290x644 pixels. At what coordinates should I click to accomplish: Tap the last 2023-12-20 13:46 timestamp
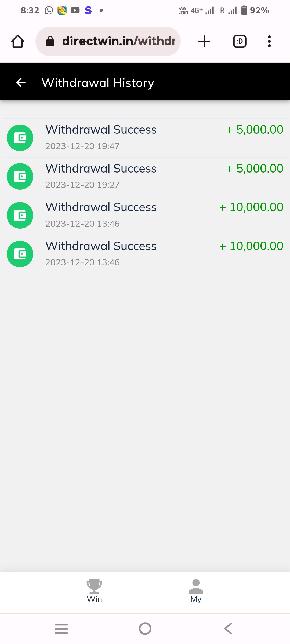tap(82, 262)
